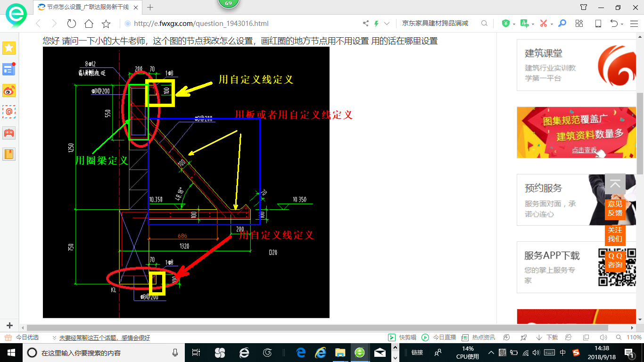Go to the browser home page icon

[x=89, y=24]
